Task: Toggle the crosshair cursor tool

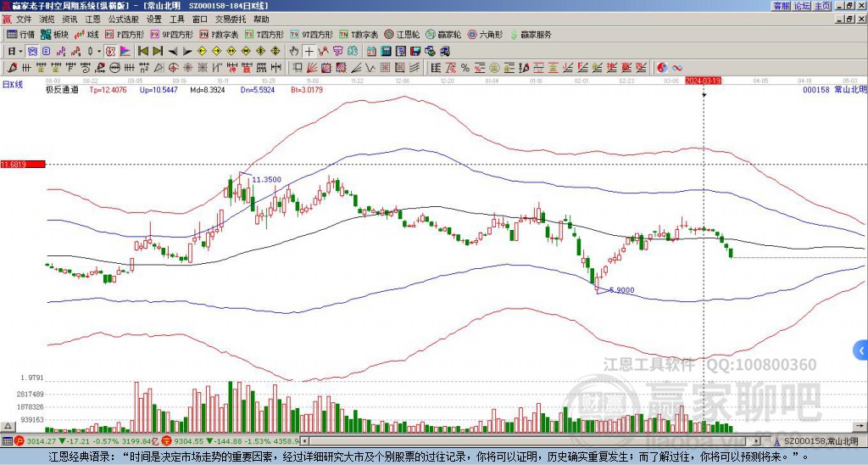Action: [x=309, y=51]
